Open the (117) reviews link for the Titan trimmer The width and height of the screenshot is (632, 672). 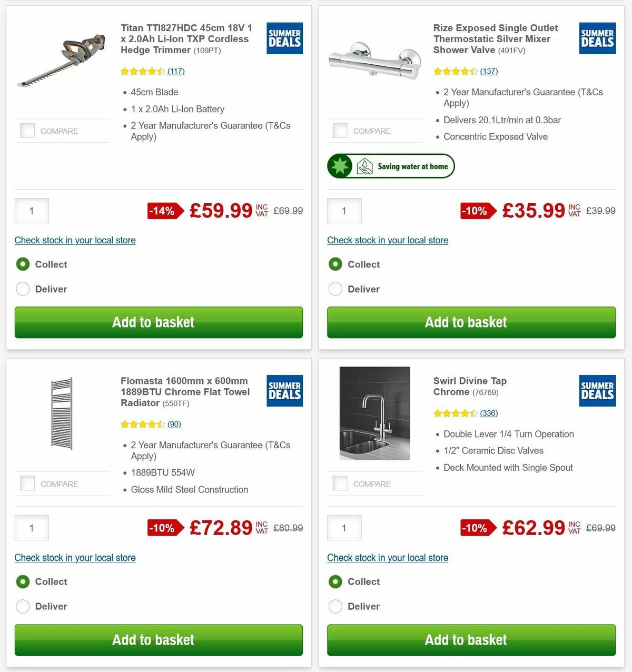point(176,71)
